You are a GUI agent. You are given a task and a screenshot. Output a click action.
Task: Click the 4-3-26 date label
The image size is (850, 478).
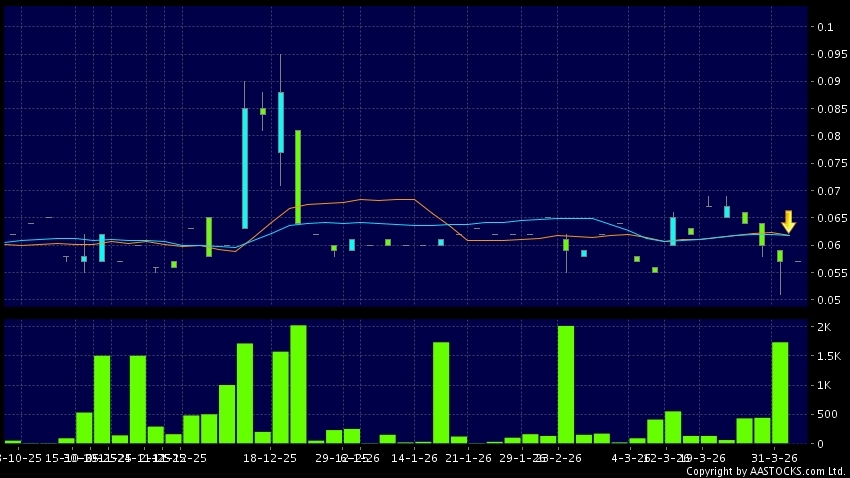pos(629,458)
